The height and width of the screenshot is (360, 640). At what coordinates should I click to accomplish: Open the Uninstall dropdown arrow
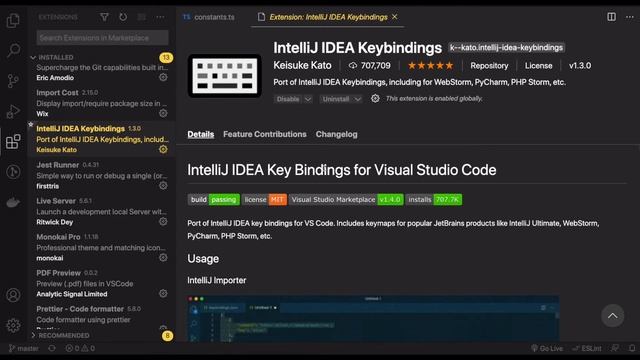(358, 99)
